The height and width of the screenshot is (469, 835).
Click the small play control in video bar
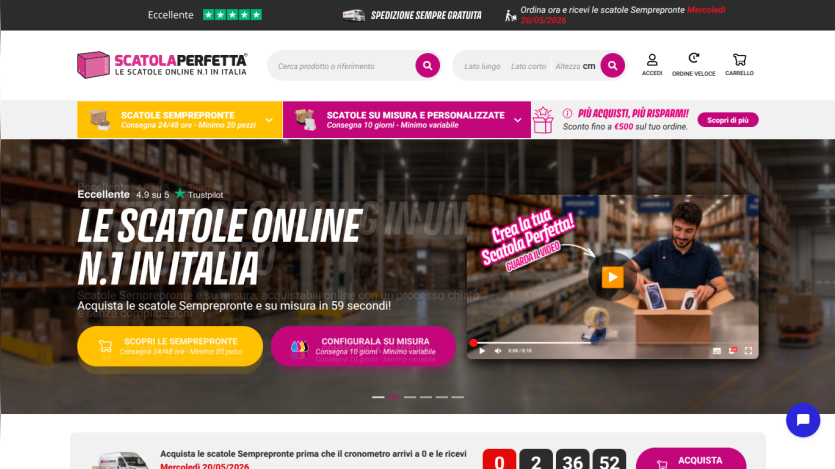click(482, 351)
